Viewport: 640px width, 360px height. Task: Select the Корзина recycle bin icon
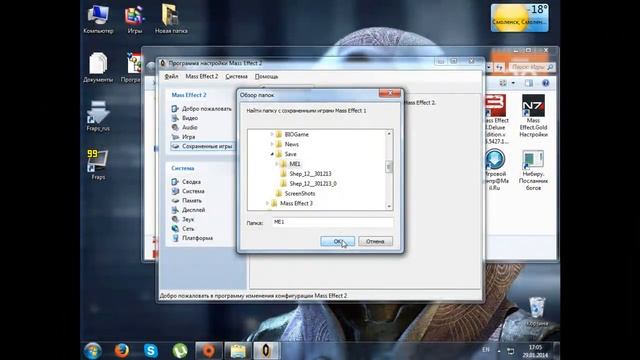pos(537,311)
